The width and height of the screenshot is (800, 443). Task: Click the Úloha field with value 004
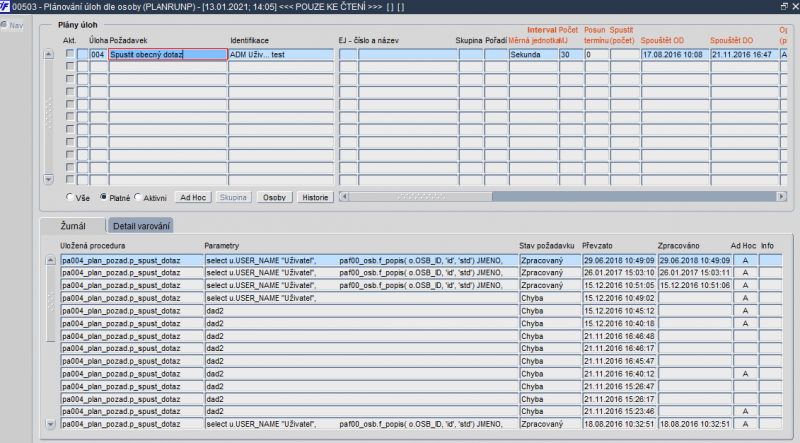click(x=98, y=54)
